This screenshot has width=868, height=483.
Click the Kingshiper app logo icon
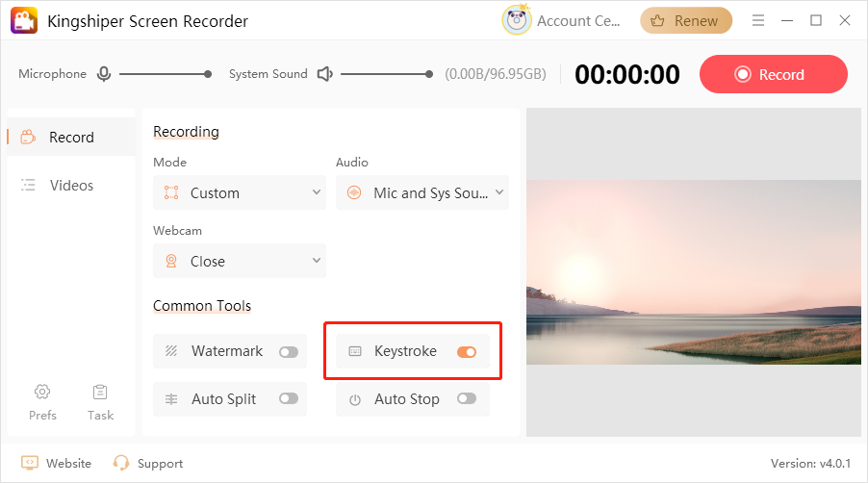click(24, 20)
